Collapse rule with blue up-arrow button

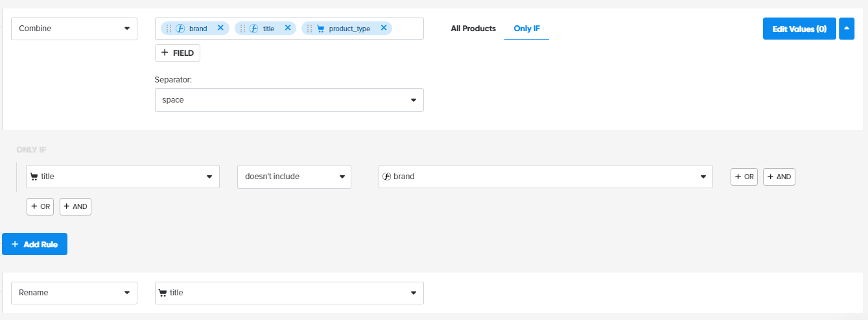(x=847, y=29)
